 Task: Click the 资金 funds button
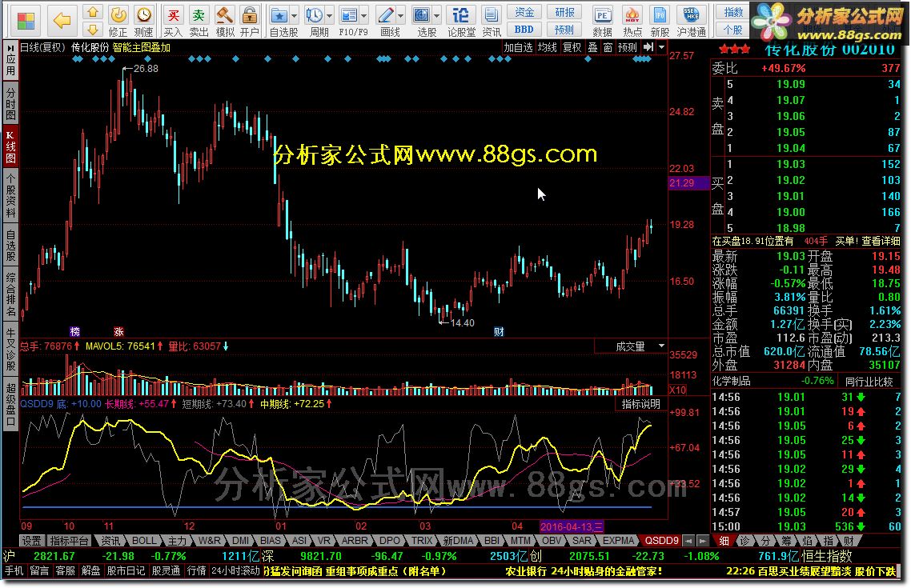tap(524, 12)
